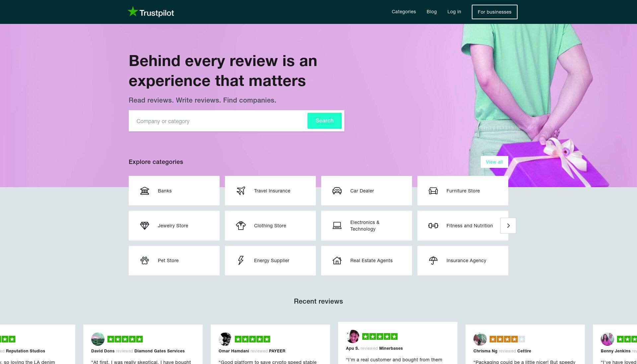
Task: Open the Energy Supplier category label
Action: [x=272, y=260]
